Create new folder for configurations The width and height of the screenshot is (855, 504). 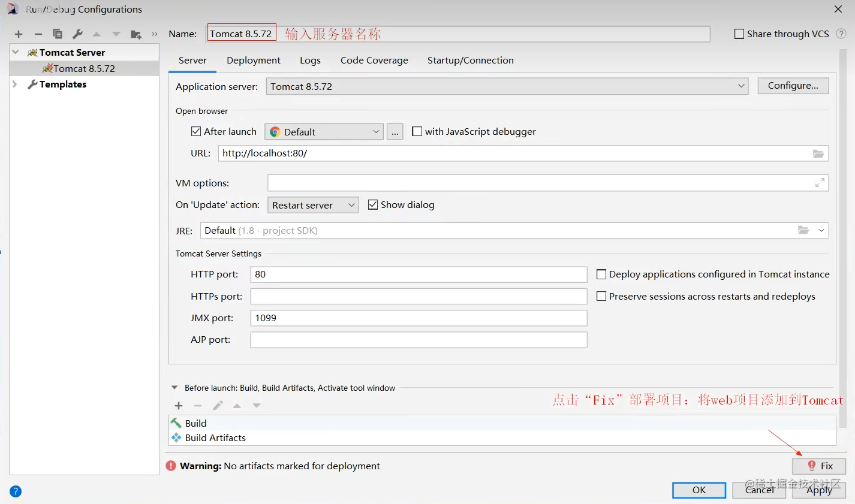point(136,34)
